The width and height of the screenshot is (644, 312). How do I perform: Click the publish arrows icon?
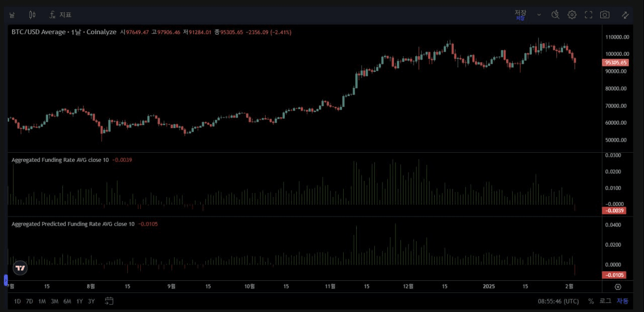(625, 15)
